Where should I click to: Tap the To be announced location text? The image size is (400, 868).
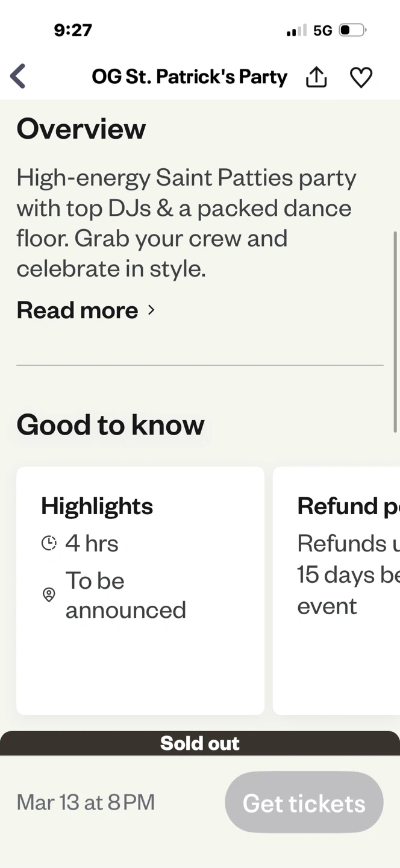pyautogui.click(x=125, y=595)
